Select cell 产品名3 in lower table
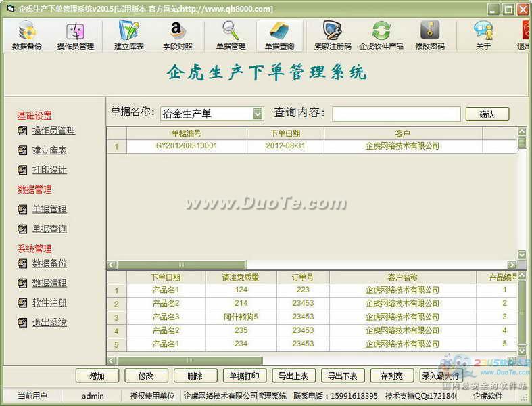 (166, 317)
